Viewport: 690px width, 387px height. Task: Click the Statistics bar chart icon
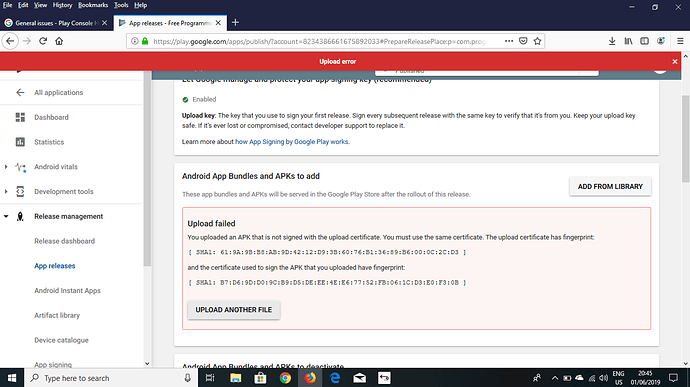20,142
